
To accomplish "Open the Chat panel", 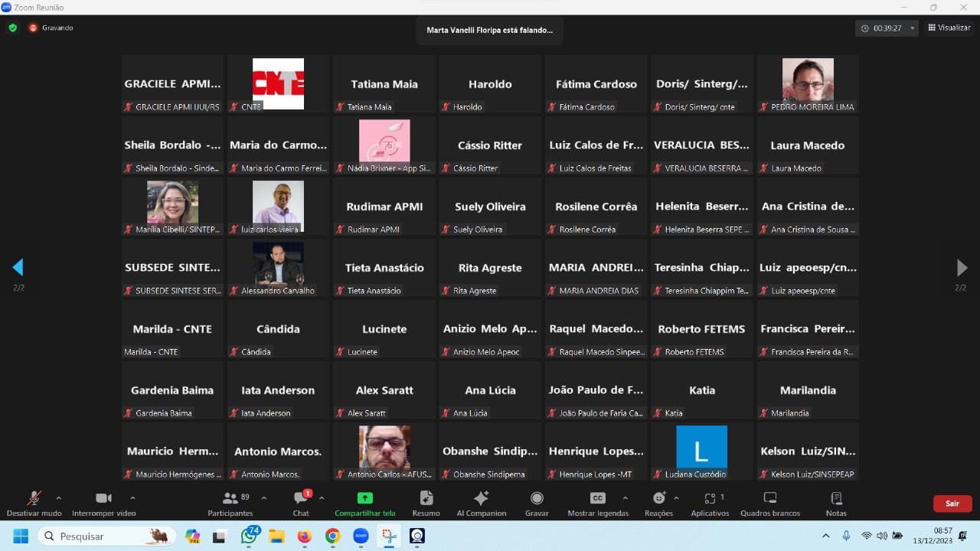I will pyautogui.click(x=301, y=504).
